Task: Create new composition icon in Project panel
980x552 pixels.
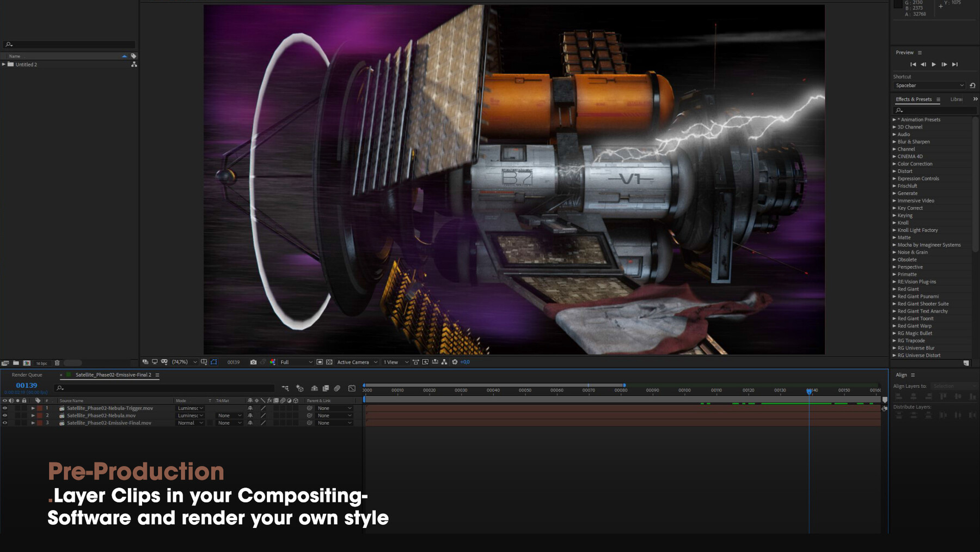Action: click(x=27, y=363)
